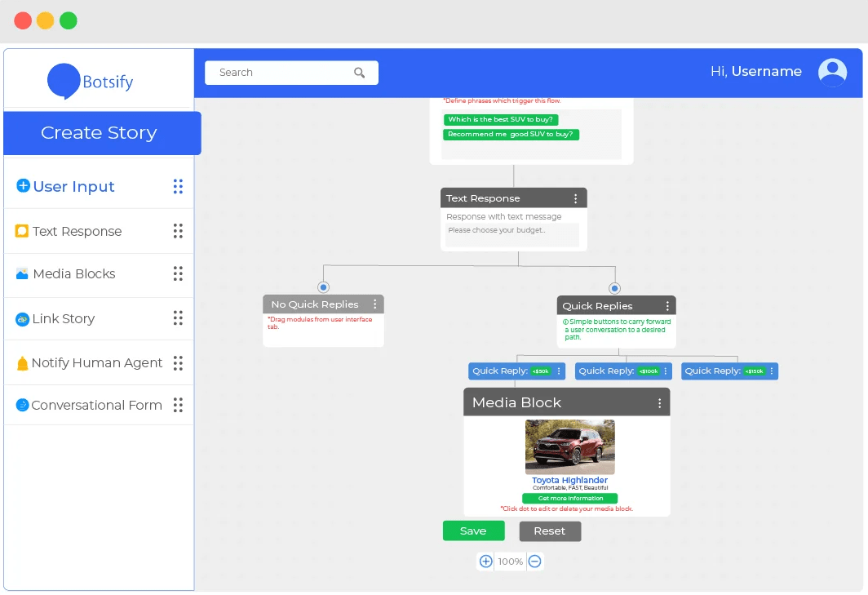Select Media Blocks in the sidebar
Image resolution: width=868 pixels, height=595 pixels.
pyautogui.click(x=99, y=274)
